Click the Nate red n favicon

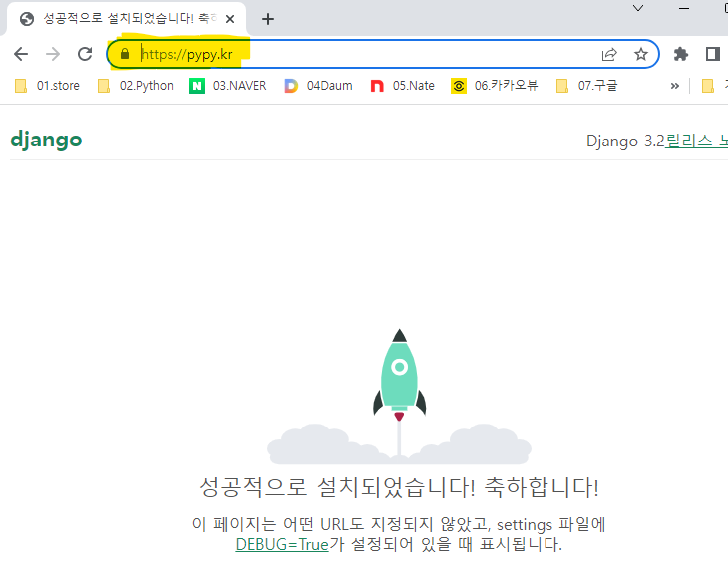(x=377, y=86)
